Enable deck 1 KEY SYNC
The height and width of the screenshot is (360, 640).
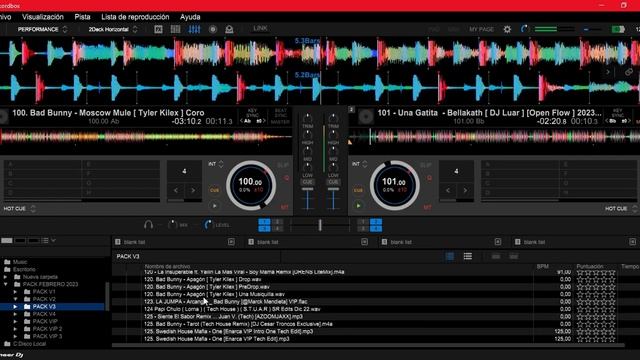tap(252, 113)
